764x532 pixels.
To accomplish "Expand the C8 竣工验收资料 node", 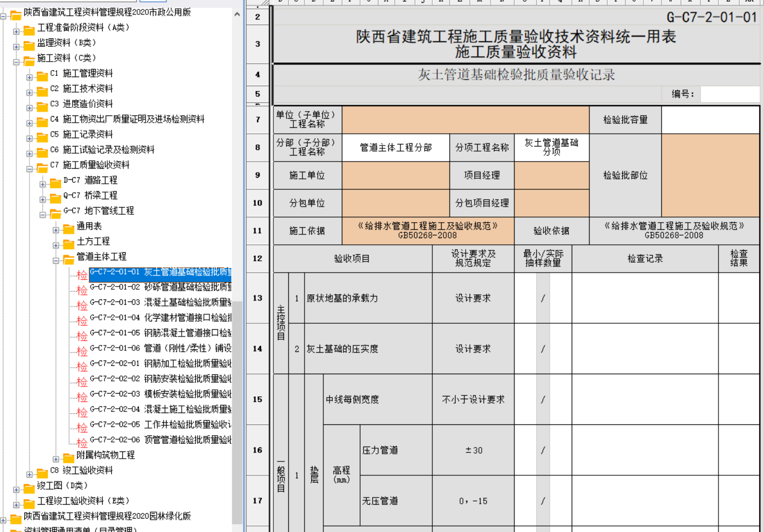I will click(29, 474).
